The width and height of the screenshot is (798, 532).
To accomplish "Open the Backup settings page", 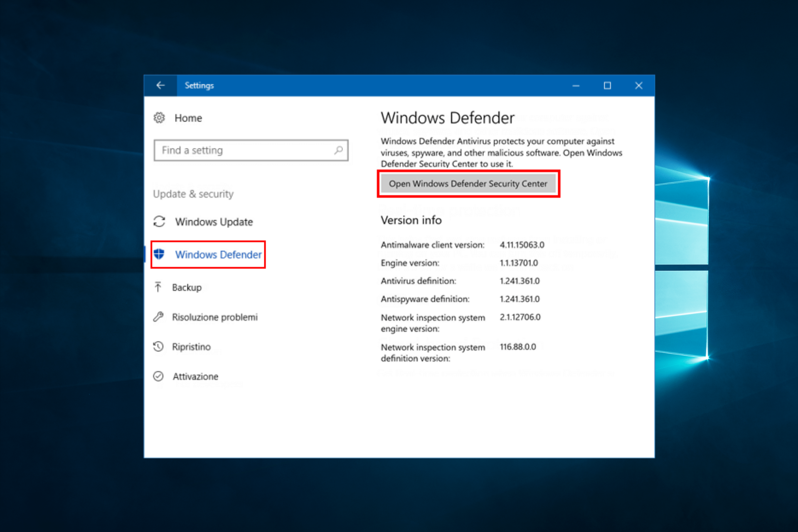I will 187,288.
